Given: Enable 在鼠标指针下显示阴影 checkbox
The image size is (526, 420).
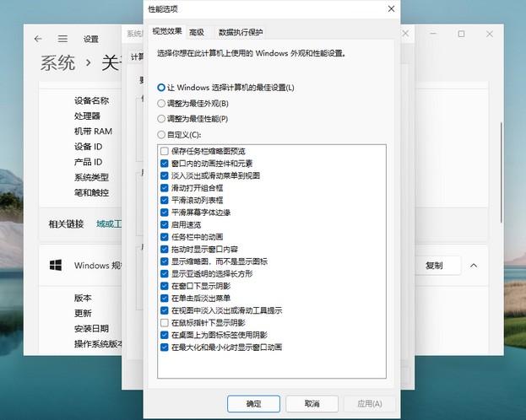Looking at the screenshot, I should [165, 323].
